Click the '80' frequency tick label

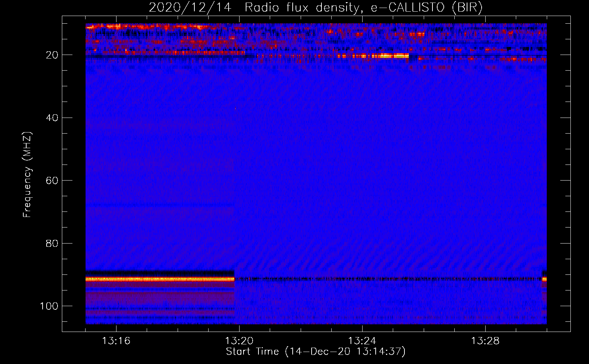(52, 243)
